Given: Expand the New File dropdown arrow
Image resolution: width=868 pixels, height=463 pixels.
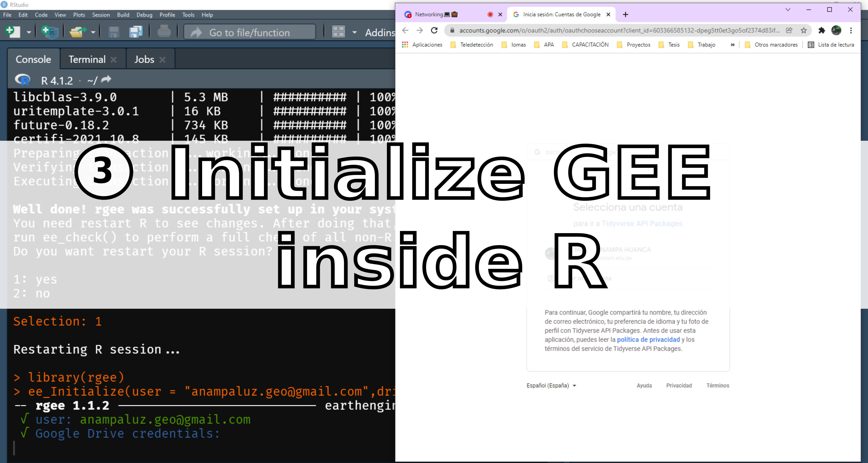Looking at the screenshot, I should [x=29, y=32].
